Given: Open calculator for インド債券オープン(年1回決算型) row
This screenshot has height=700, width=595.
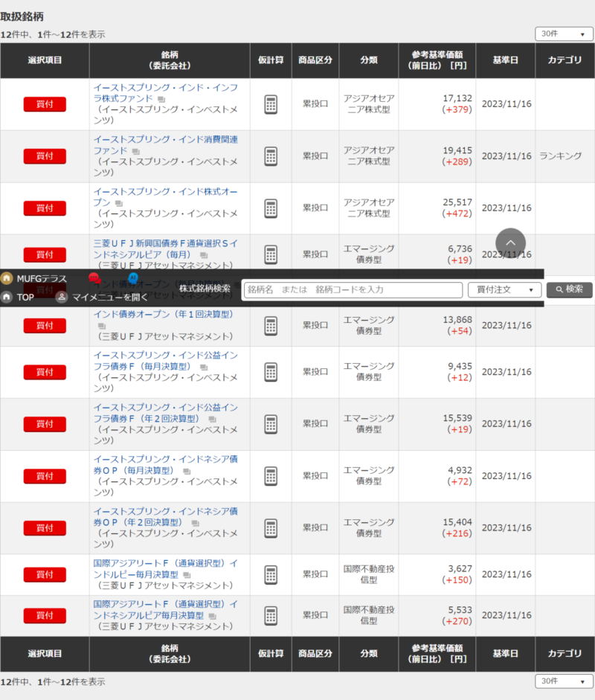Looking at the screenshot, I should [271, 326].
